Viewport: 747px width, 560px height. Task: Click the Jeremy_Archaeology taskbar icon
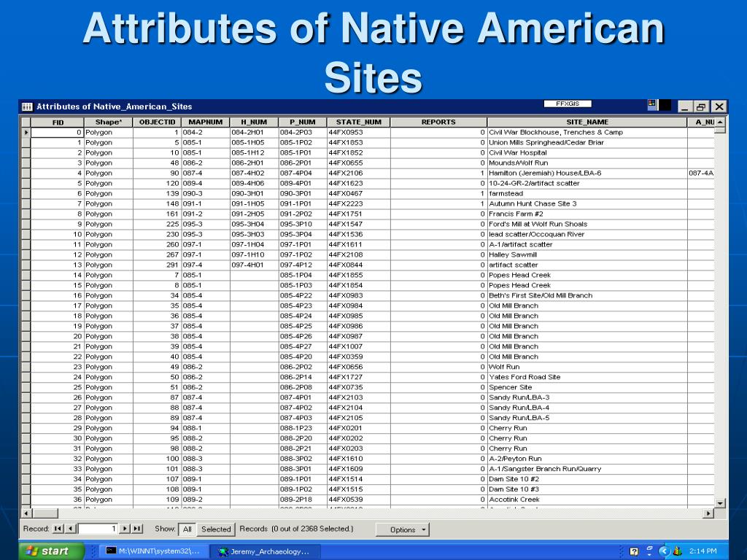[223, 551]
